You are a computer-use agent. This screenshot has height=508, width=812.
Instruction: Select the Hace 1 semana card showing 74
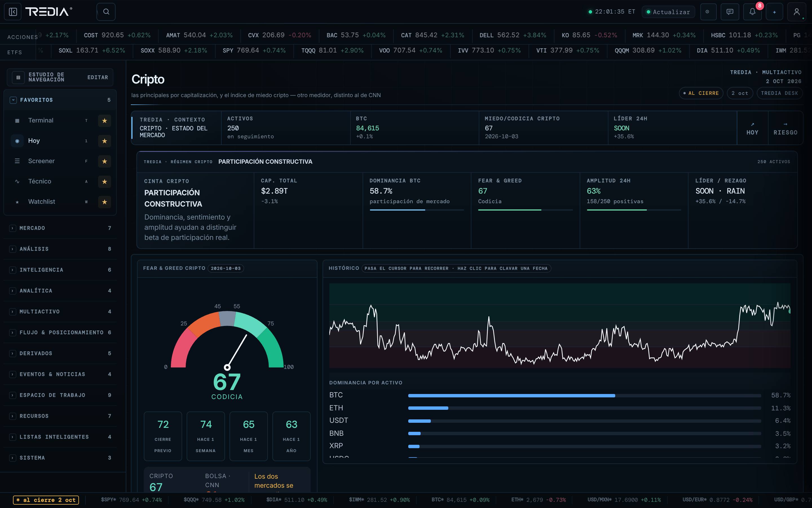206,436
